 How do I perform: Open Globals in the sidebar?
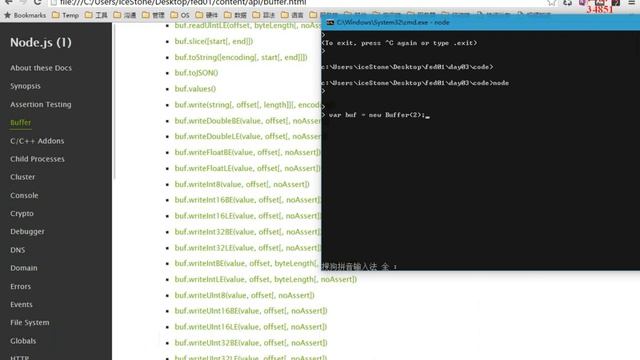[x=23, y=340]
